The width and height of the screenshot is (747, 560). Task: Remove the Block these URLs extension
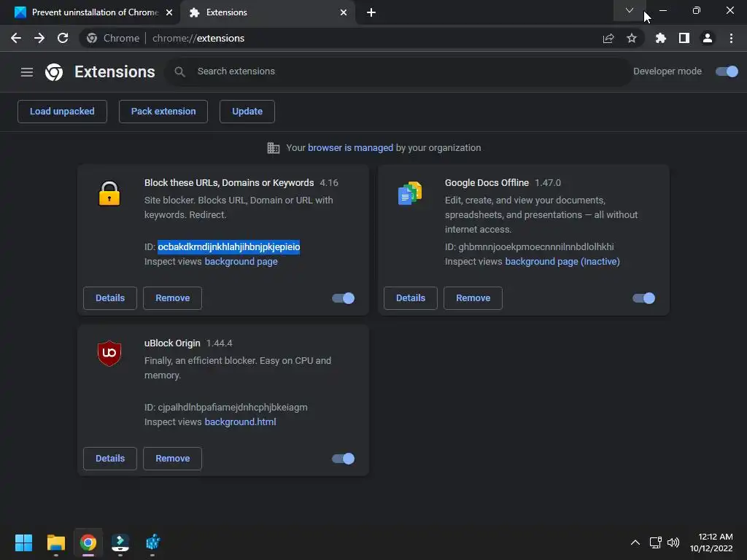(x=172, y=298)
